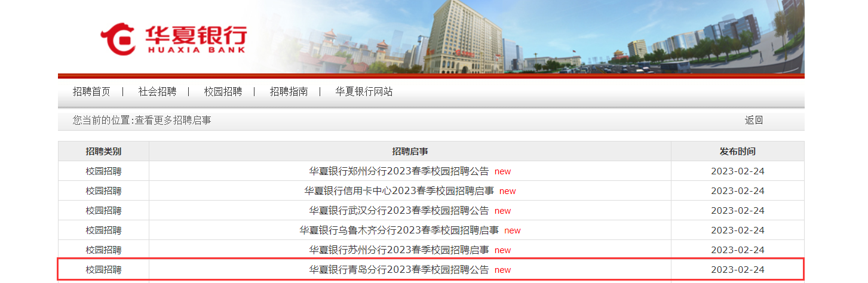Image resolution: width=868 pixels, height=283 pixels.
Task: Open 华夏银行武汉分行2023春季校园招聘公告
Action: pyautogui.click(x=398, y=211)
